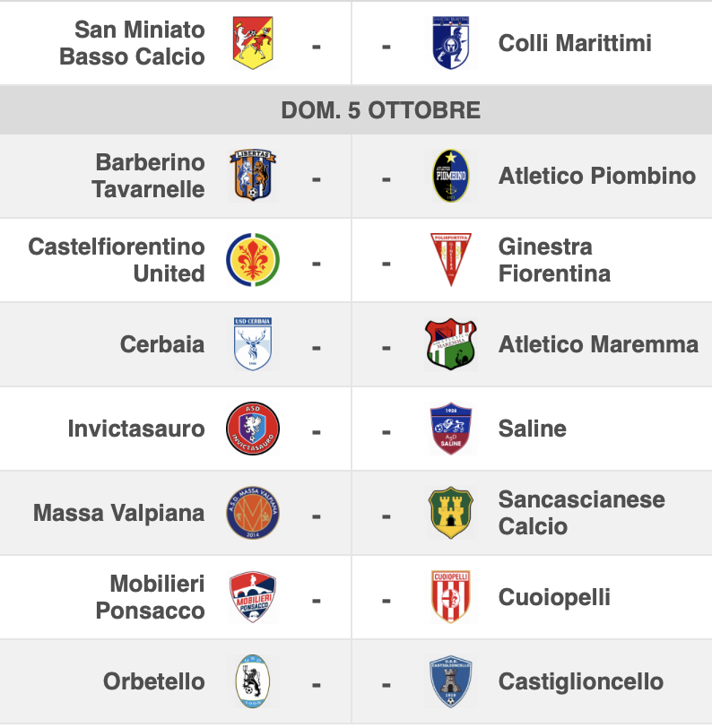Image resolution: width=712 pixels, height=728 pixels.
Task: Open the Barberino Tavarnelle crest logo
Action: pos(253,176)
